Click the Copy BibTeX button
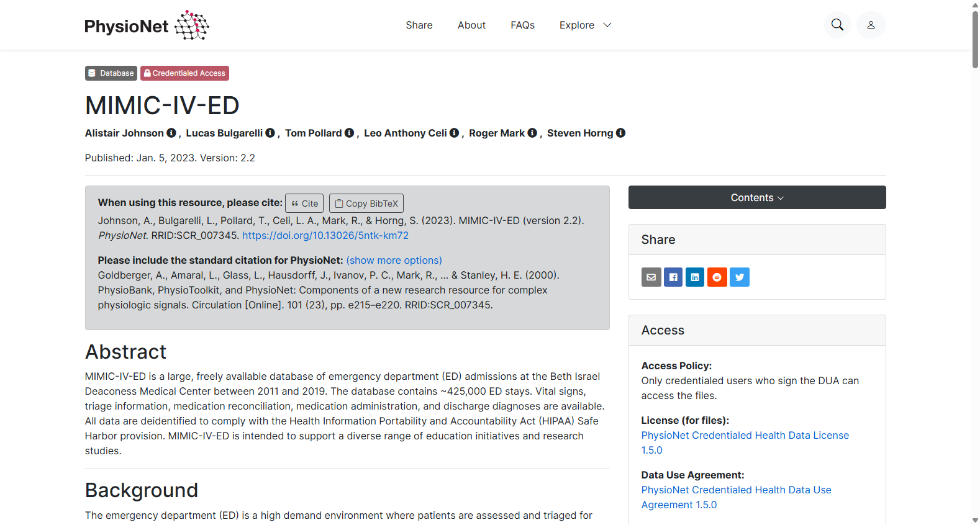The height and width of the screenshot is (525, 980). click(x=366, y=203)
